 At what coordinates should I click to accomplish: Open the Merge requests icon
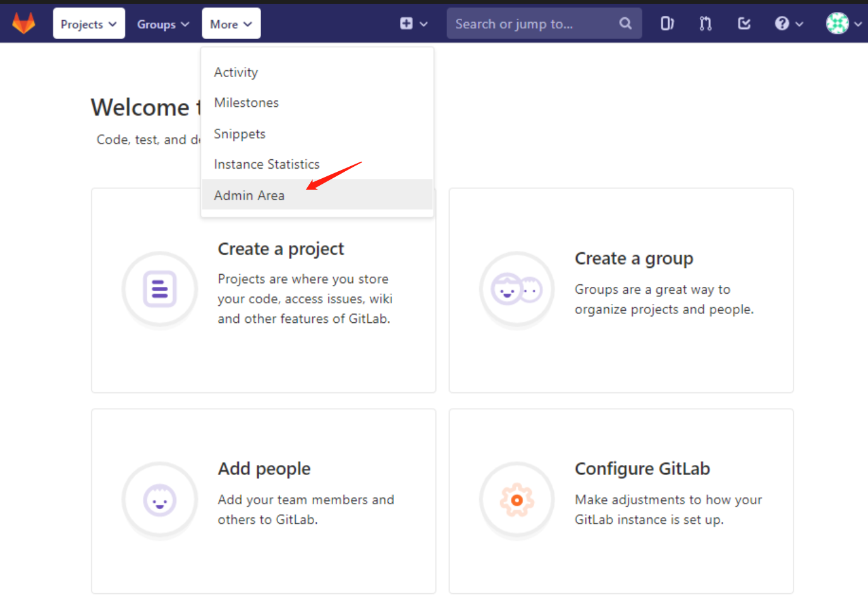[706, 23]
